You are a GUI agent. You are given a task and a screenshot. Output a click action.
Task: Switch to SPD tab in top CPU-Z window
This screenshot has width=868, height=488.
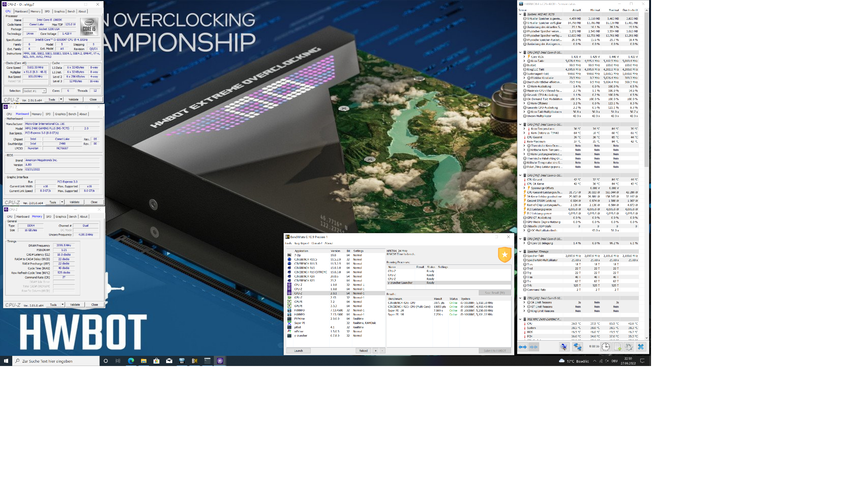click(47, 12)
